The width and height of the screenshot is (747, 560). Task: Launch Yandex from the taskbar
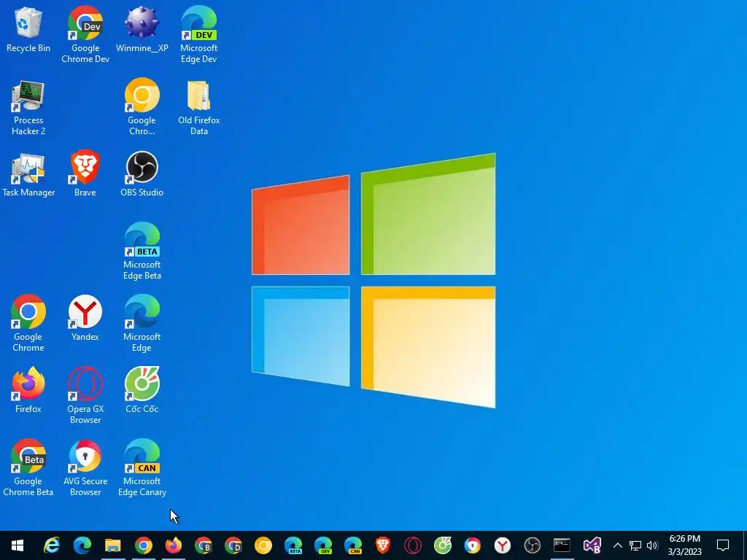pos(502,545)
